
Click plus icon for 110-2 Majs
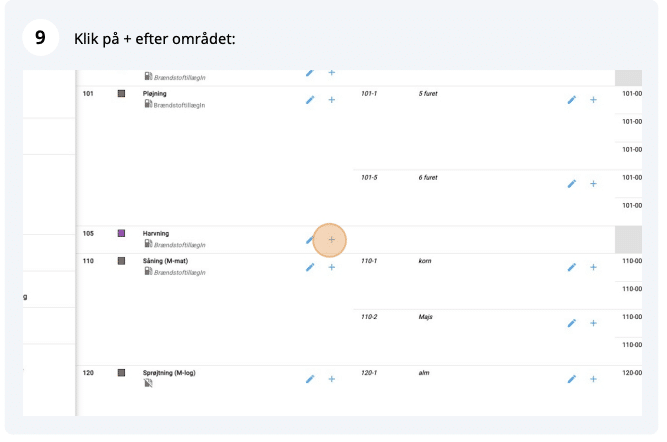tap(593, 323)
